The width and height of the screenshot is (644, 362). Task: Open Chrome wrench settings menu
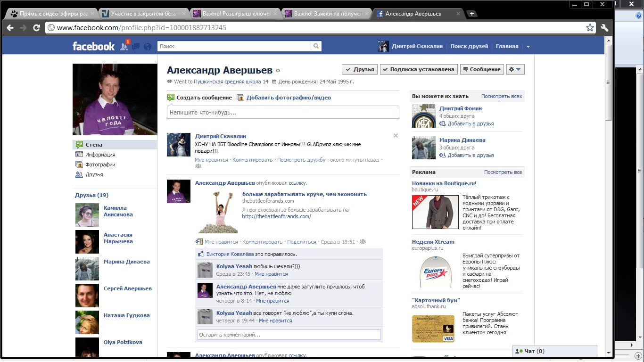pos(604,28)
